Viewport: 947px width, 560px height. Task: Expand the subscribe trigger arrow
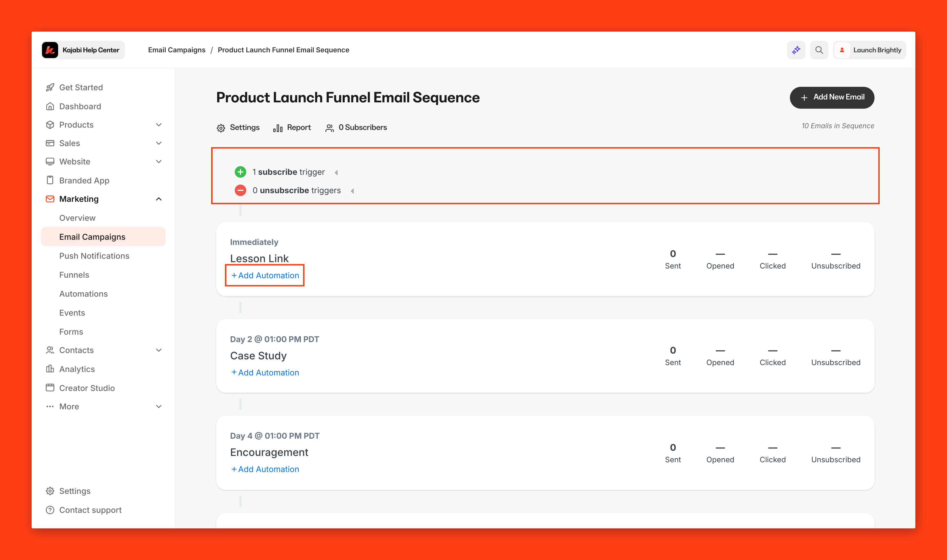(x=336, y=172)
